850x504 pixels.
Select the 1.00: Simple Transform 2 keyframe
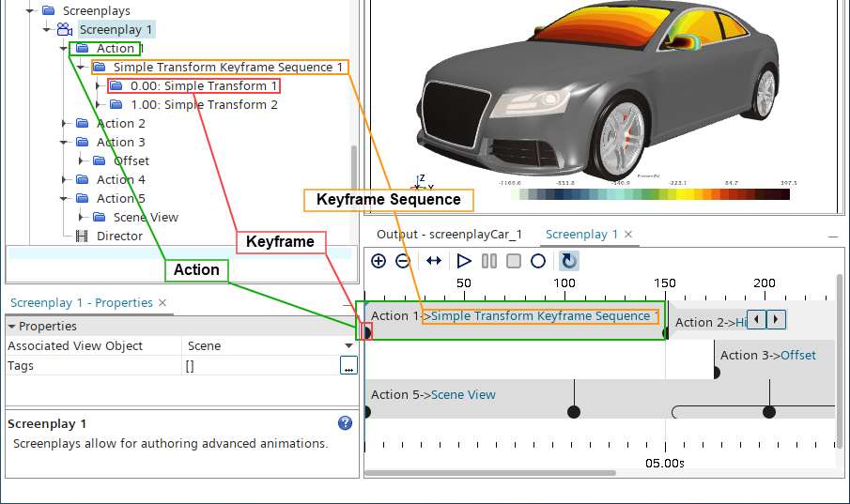pyautogui.click(x=221, y=105)
